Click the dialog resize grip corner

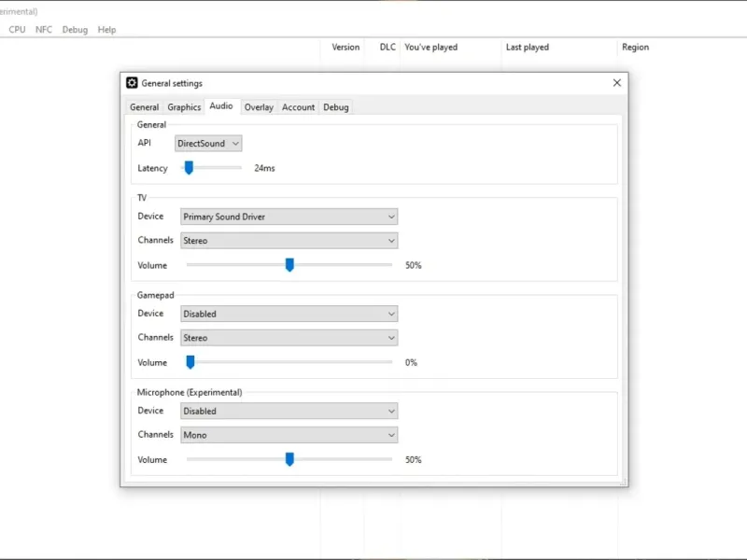623,482
